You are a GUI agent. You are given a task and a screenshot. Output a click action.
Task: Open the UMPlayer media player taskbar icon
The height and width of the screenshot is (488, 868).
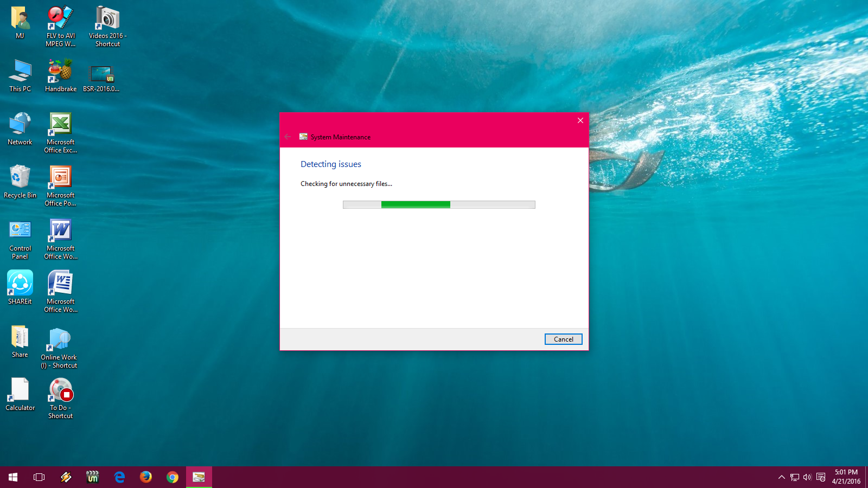pyautogui.click(x=92, y=477)
